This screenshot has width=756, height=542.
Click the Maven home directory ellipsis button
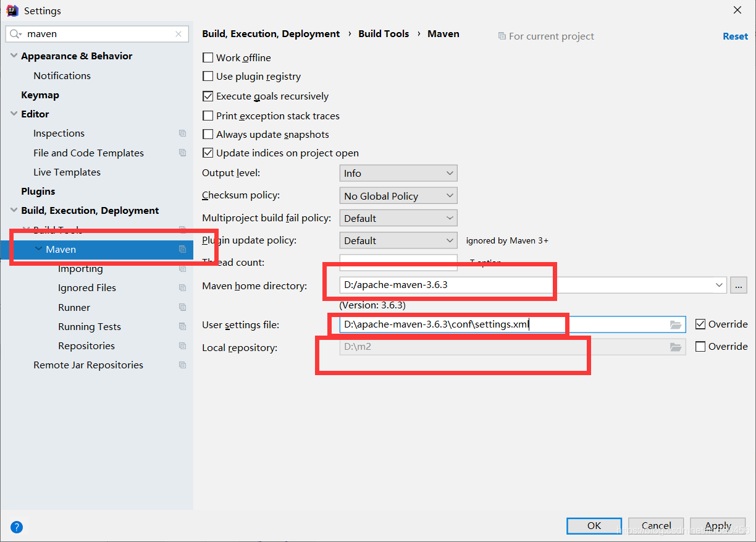click(738, 286)
